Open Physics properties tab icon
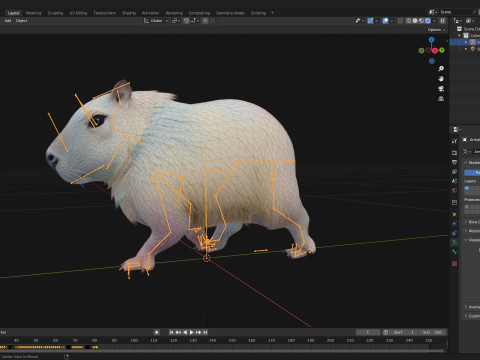 454,224
